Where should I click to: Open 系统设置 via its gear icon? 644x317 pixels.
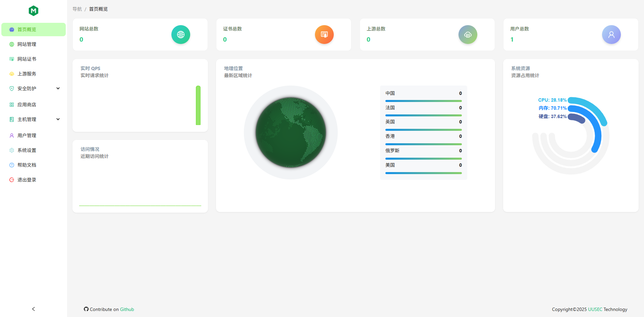point(12,150)
